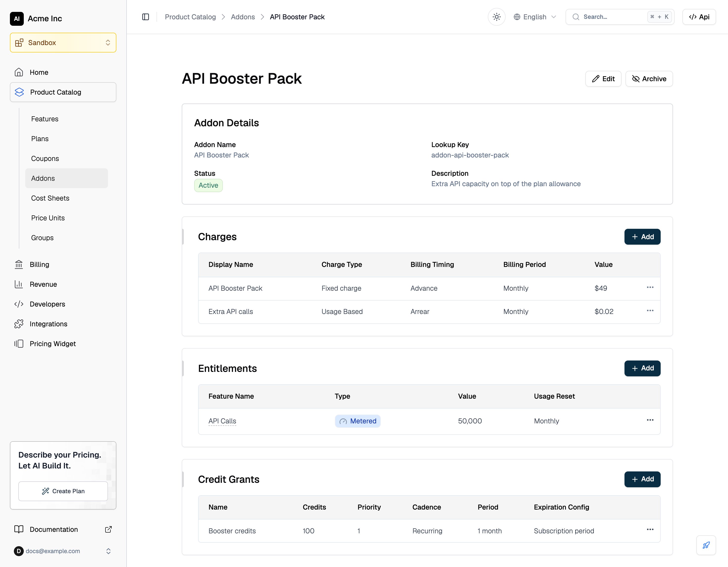Navigate to Product Catalog breadcrumb
The width and height of the screenshot is (728, 567).
point(190,17)
